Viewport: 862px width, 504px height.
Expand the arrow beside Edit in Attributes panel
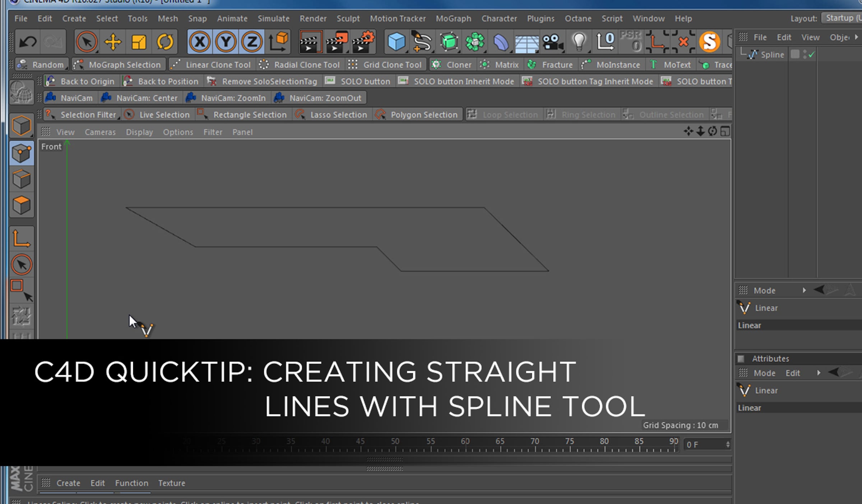point(819,373)
